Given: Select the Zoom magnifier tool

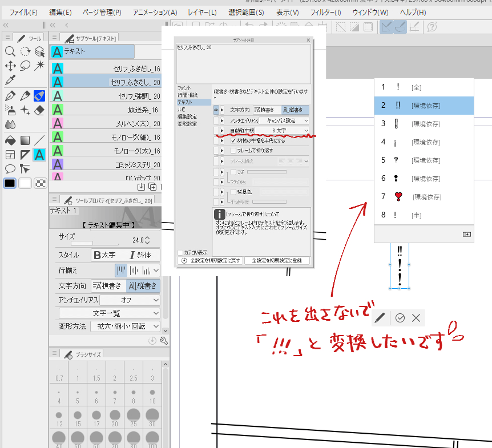Looking at the screenshot, I should pyautogui.click(x=10, y=51).
